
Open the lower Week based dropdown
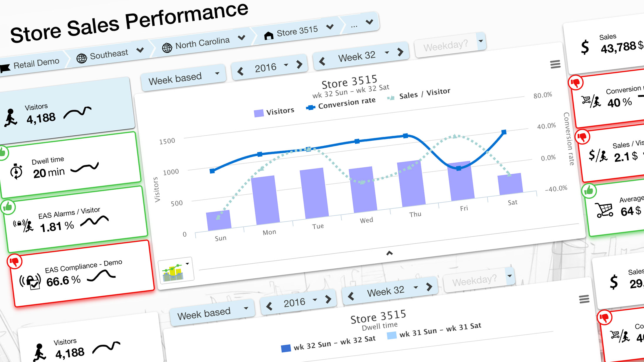[212, 313]
